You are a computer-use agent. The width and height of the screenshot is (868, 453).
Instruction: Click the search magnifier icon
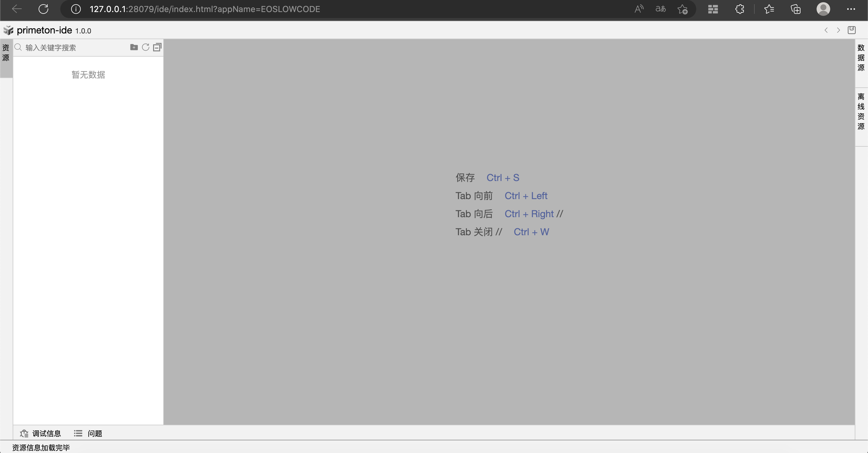pos(18,47)
